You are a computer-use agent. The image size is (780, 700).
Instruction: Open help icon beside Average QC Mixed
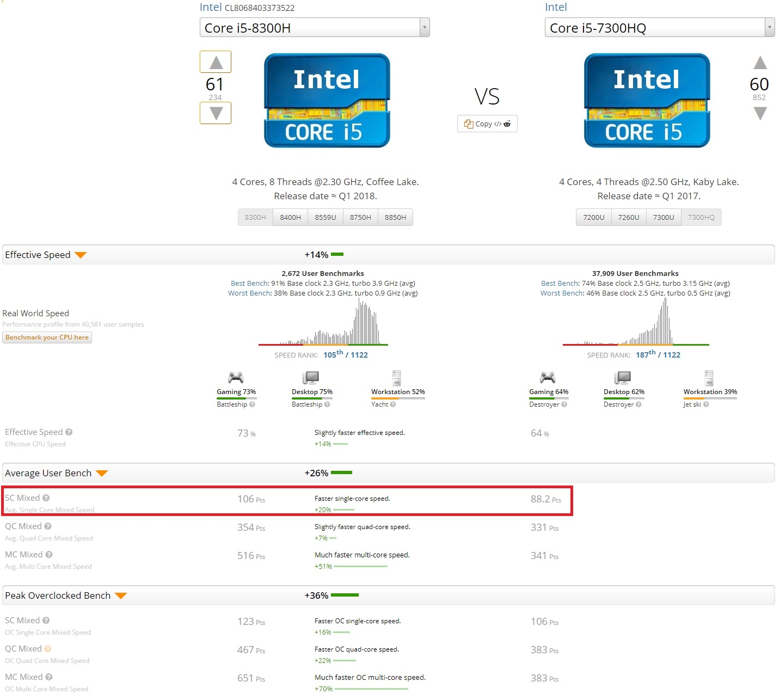tap(48, 526)
